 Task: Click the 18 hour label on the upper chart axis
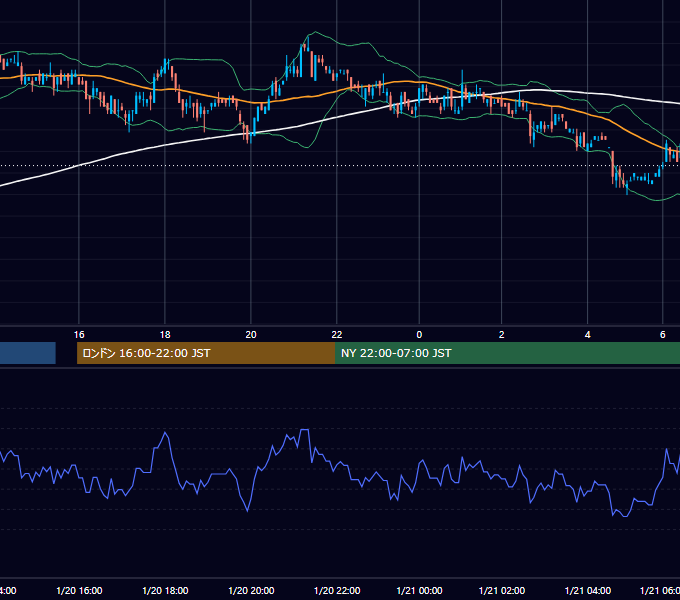tap(165, 335)
